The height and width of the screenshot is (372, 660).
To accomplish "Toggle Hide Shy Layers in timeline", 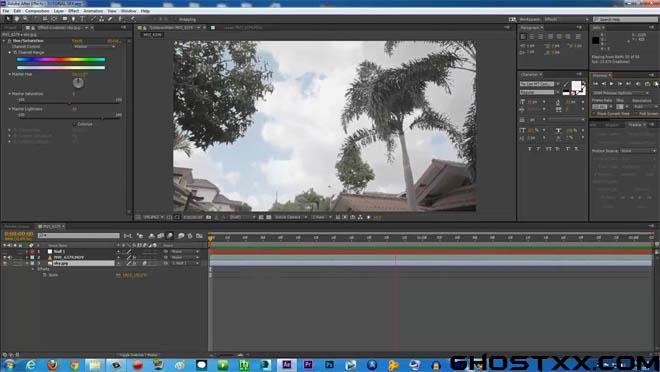I will click(152, 236).
